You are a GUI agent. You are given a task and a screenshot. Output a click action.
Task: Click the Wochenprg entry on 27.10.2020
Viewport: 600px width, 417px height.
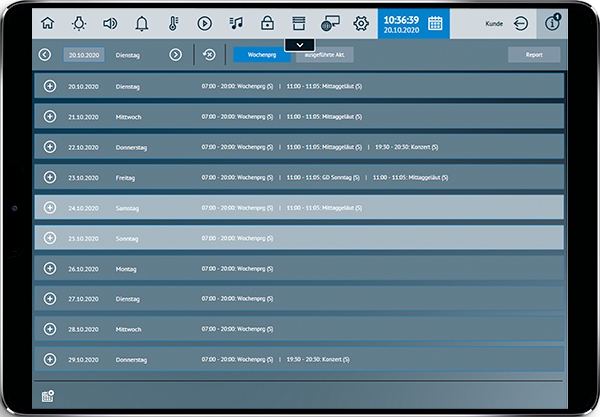click(237, 299)
